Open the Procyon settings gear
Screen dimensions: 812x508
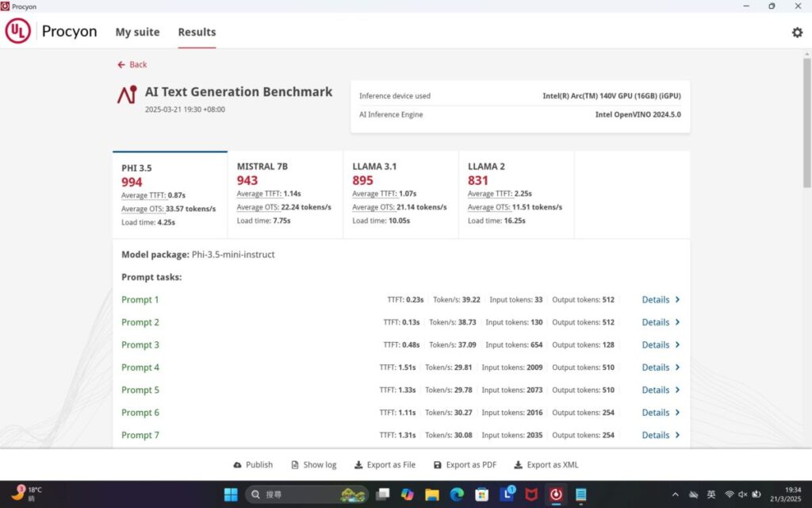tap(797, 32)
